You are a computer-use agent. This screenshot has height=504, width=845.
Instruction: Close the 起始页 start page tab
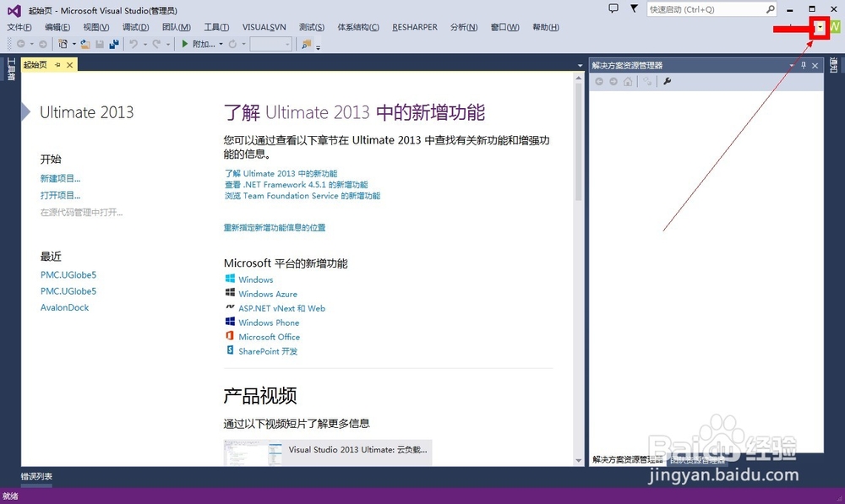point(69,65)
